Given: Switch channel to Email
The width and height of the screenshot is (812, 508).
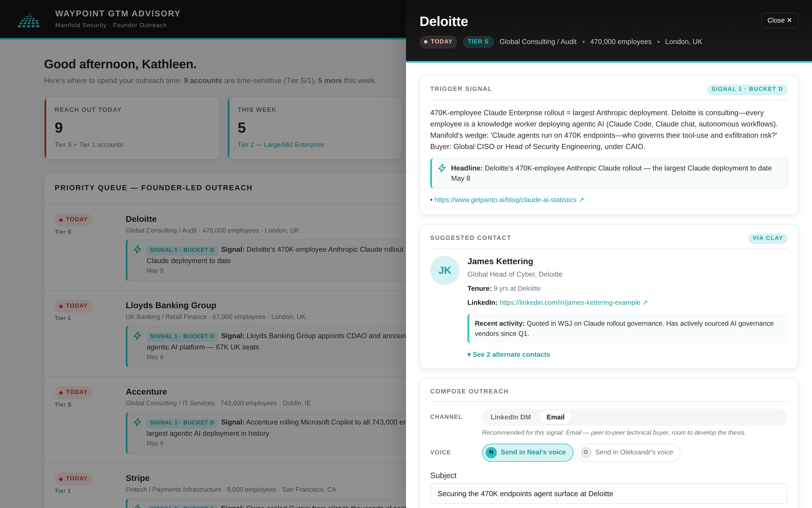Looking at the screenshot, I should pos(555,417).
